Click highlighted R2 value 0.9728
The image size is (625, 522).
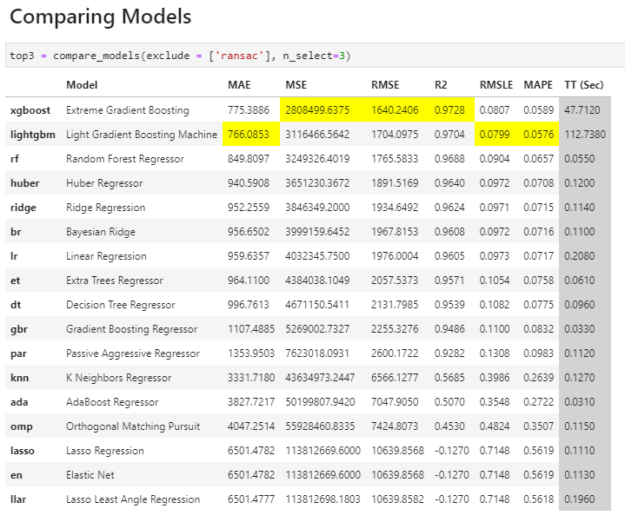[449, 110]
